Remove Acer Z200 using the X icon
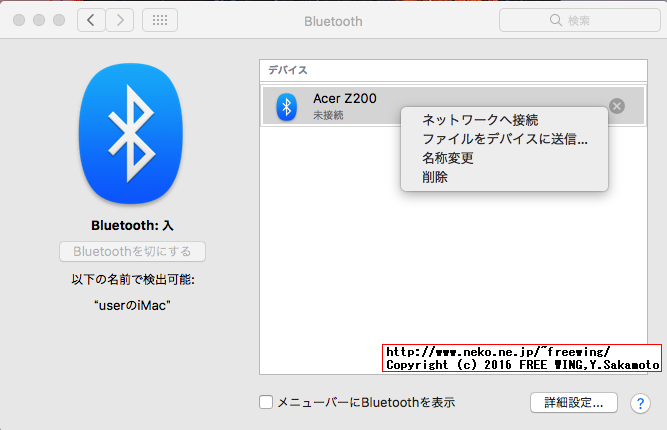The height and width of the screenshot is (430, 667). pyautogui.click(x=617, y=106)
